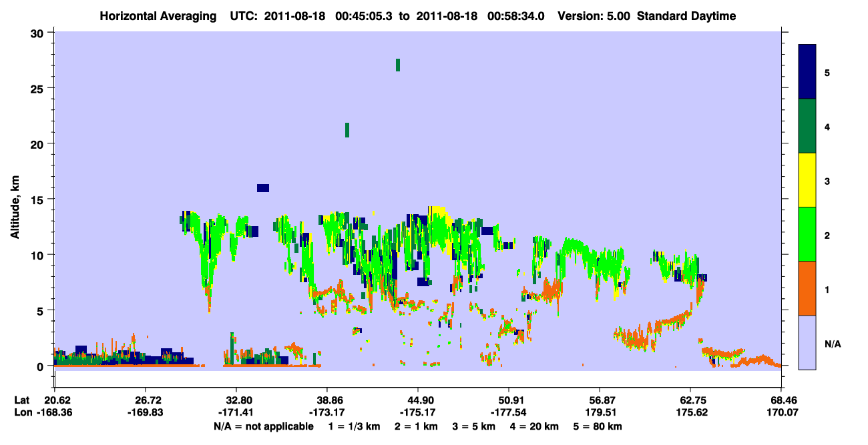Click longitude value -177.54
This screenshot has width=868, height=445.
tap(509, 412)
